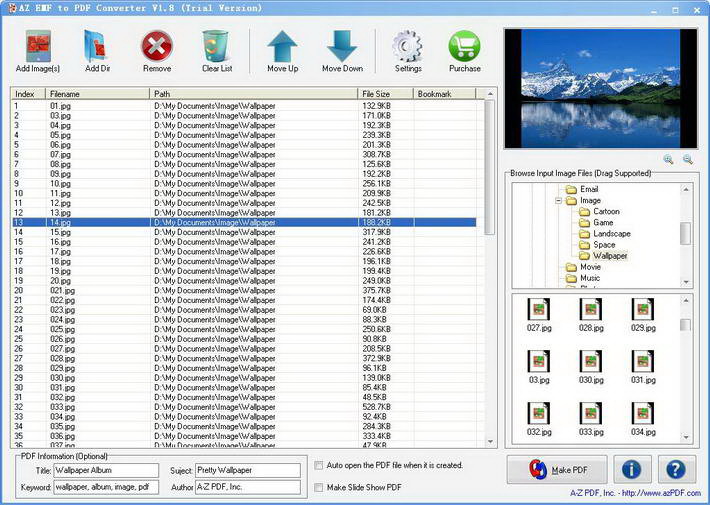The image size is (710, 505).
Task: Click folder tree scrollbar up arrow
Action: coord(686,189)
